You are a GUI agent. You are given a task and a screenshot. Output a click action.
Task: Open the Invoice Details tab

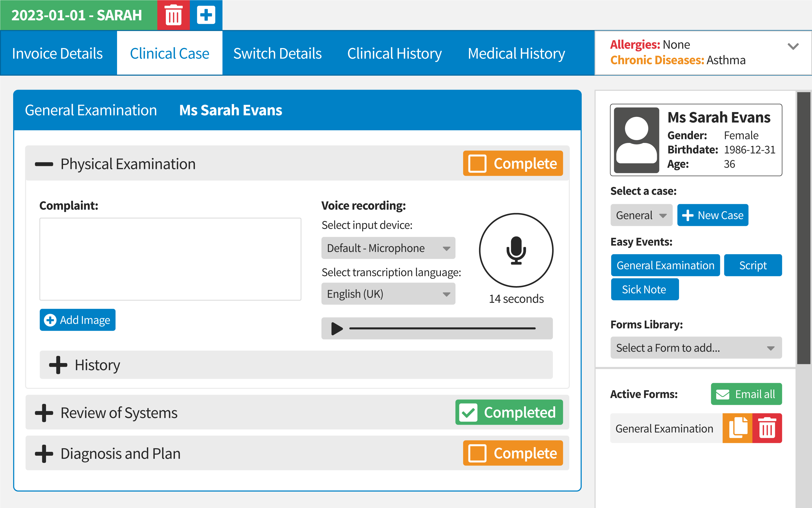pyautogui.click(x=57, y=53)
